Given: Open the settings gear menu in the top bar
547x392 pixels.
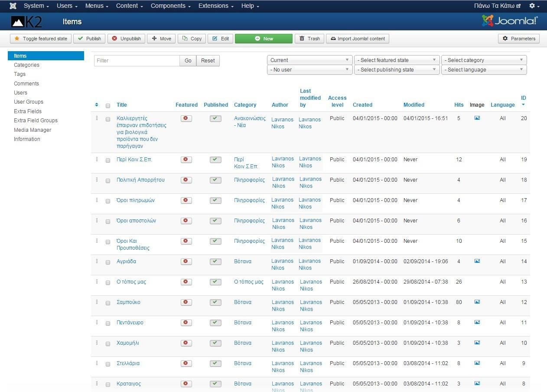Looking at the screenshot, I should click(x=534, y=6).
